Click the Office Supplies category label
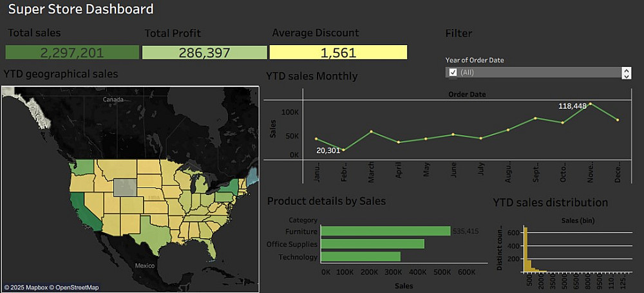 292,244
